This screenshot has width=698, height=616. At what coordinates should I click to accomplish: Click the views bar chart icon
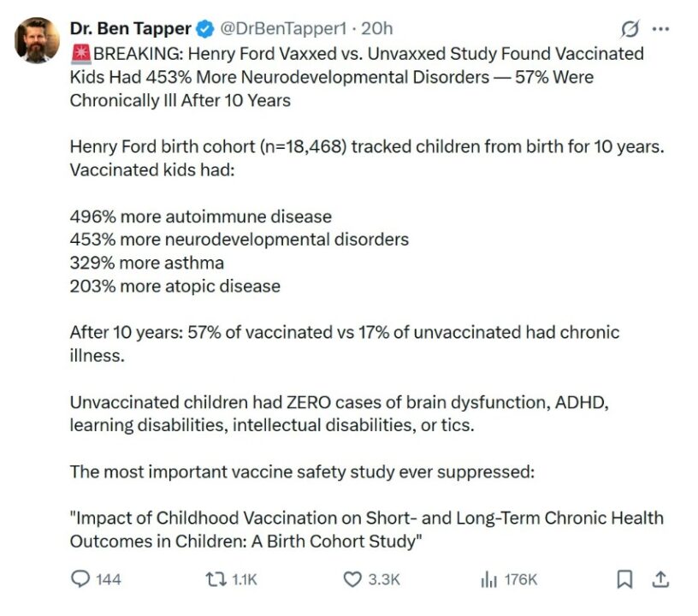(488, 579)
